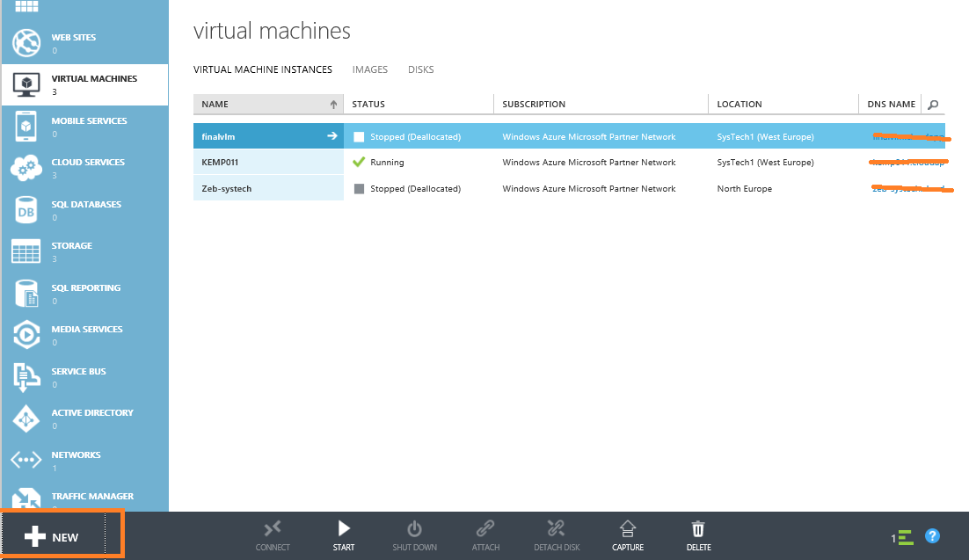Sort by the Location column header
Image resolution: width=969 pixels, height=560 pixels.
click(783, 104)
